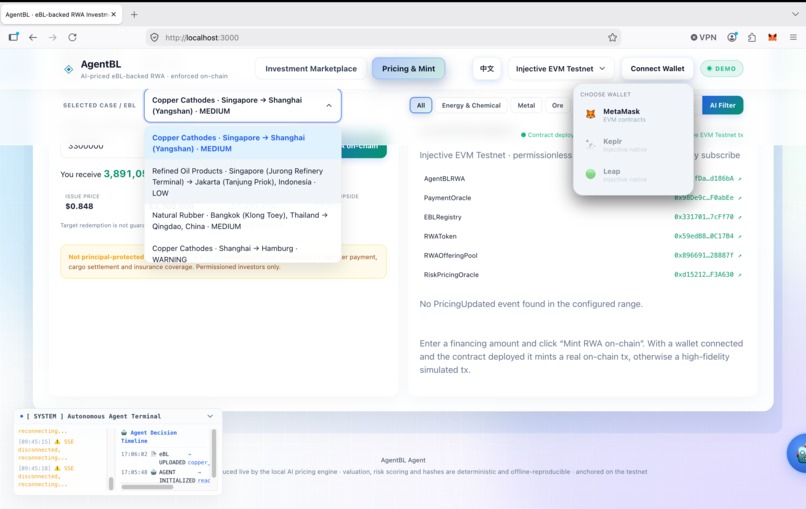This screenshot has height=509, width=806.
Task: Select Refined Oil Products Singapore to Jakarta option
Action: click(x=243, y=181)
